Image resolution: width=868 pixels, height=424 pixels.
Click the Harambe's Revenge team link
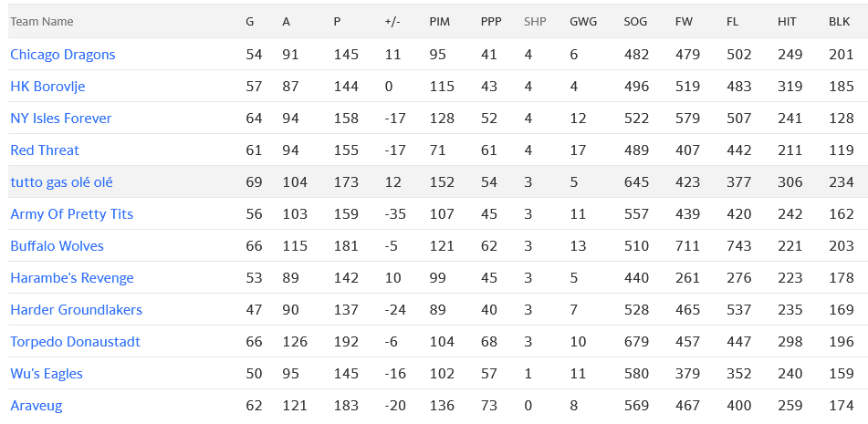click(x=72, y=278)
